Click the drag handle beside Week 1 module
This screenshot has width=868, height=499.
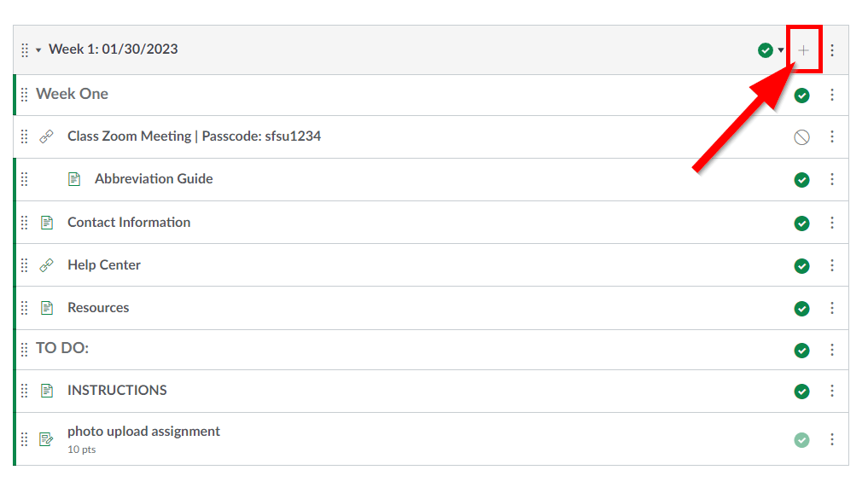25,49
